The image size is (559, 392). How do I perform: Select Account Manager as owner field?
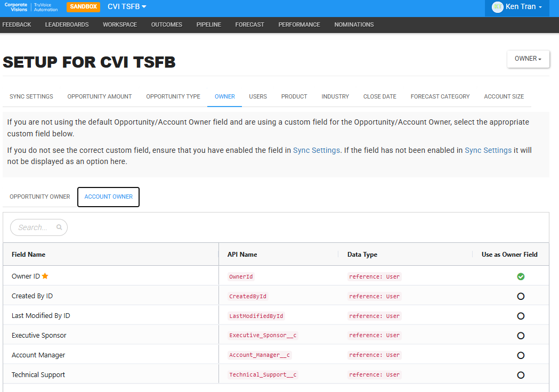[x=521, y=355]
